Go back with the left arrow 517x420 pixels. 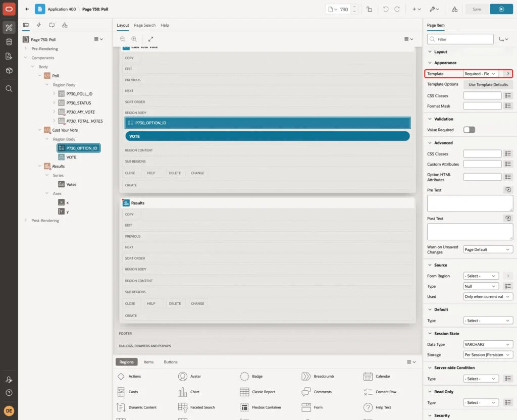point(27,9)
